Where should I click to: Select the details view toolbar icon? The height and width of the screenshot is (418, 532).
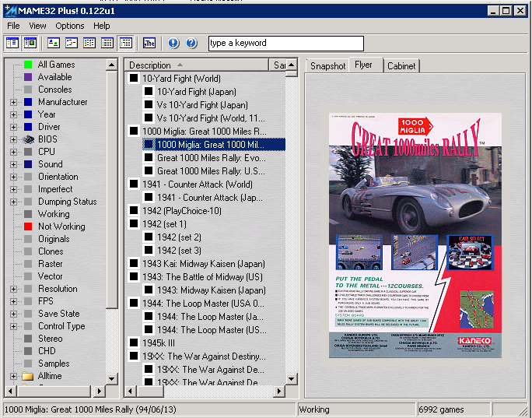click(107, 43)
